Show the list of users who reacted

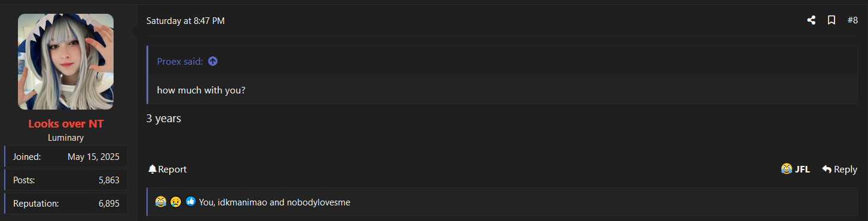pos(274,202)
